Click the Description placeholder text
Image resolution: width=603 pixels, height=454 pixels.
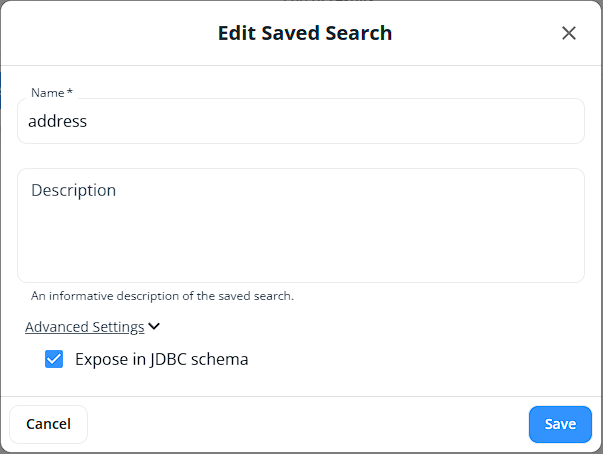(73, 190)
